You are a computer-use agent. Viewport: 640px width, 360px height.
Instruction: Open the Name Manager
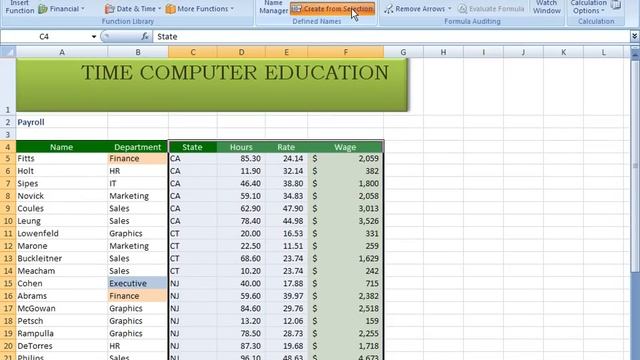click(273, 7)
